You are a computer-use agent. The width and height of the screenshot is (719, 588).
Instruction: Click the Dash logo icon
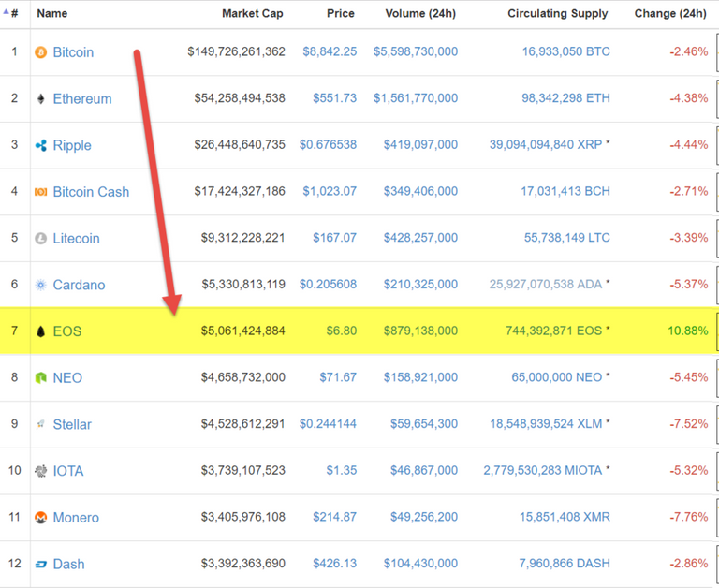tap(40, 565)
